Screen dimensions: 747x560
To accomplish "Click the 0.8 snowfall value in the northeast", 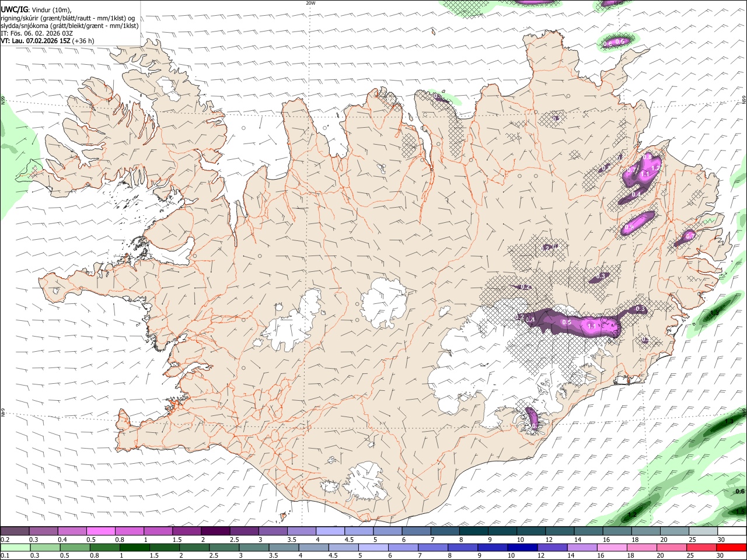I will (x=647, y=157).
